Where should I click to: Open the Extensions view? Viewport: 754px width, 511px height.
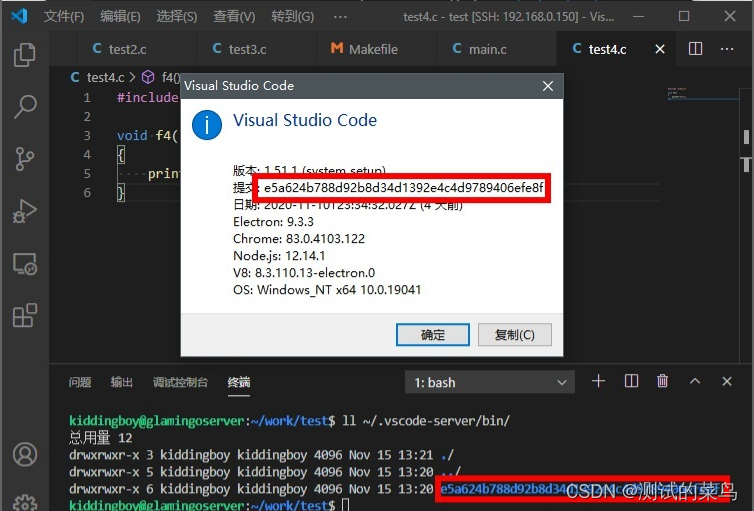tap(25, 315)
